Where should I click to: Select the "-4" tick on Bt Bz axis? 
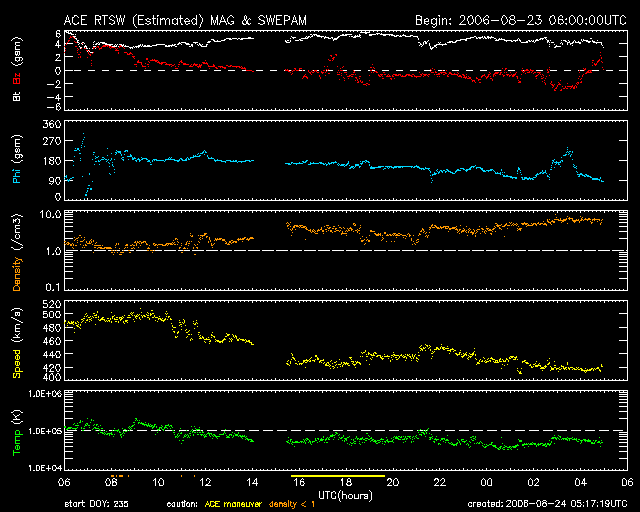coord(53,98)
